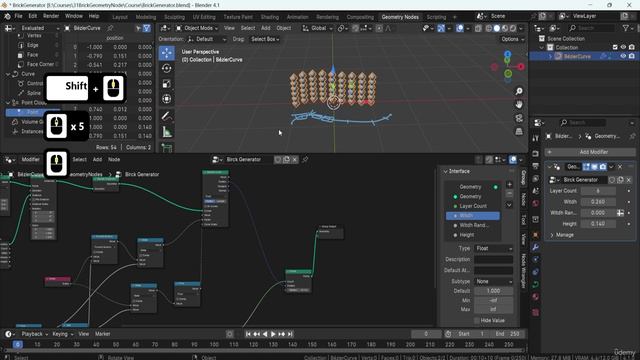The width and height of the screenshot is (640, 360).
Task: Adjust the modifier Width value field
Action: coord(598,202)
